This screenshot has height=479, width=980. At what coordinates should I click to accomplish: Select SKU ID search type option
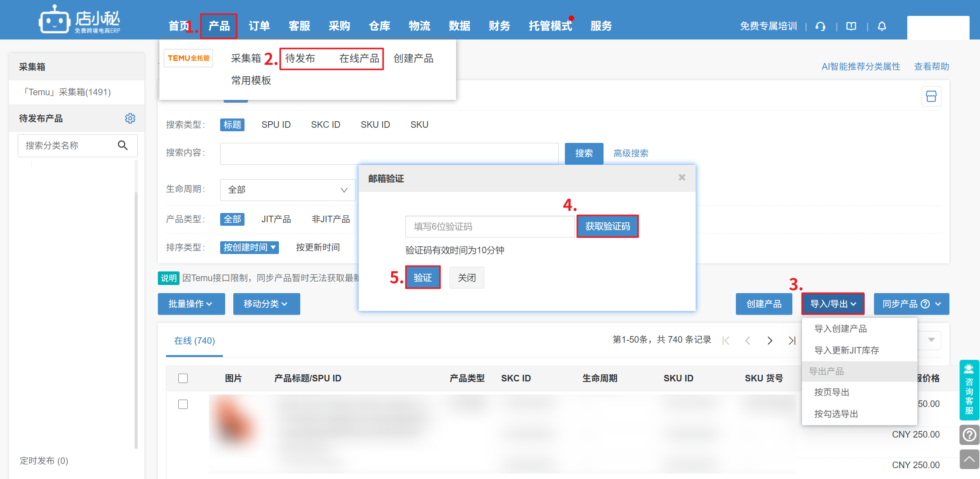pos(375,125)
